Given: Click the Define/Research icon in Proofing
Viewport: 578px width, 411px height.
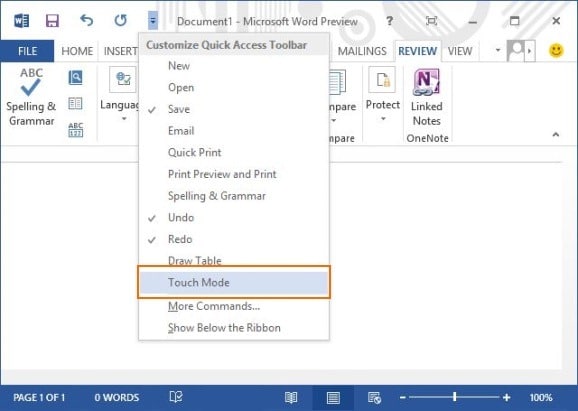Looking at the screenshot, I should [x=76, y=77].
